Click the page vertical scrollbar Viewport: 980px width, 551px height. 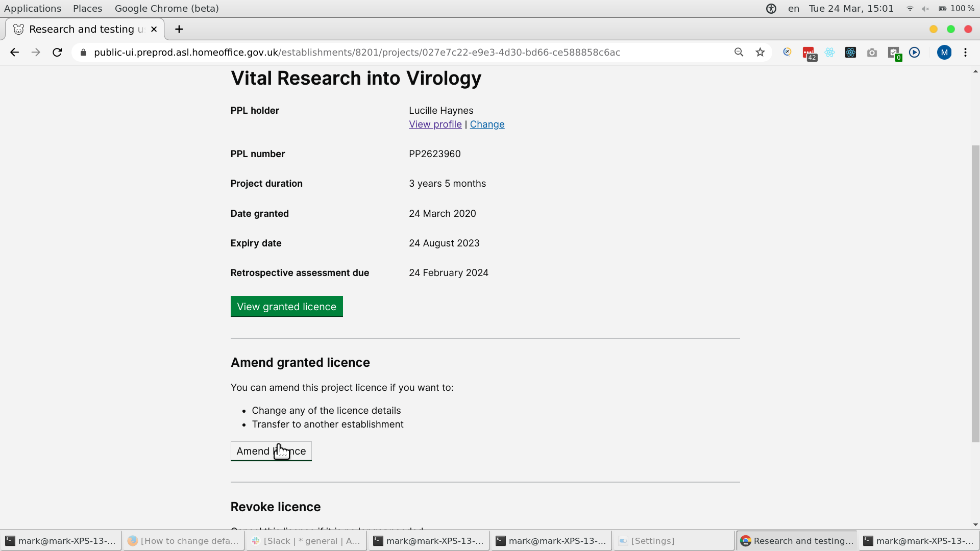point(975,293)
